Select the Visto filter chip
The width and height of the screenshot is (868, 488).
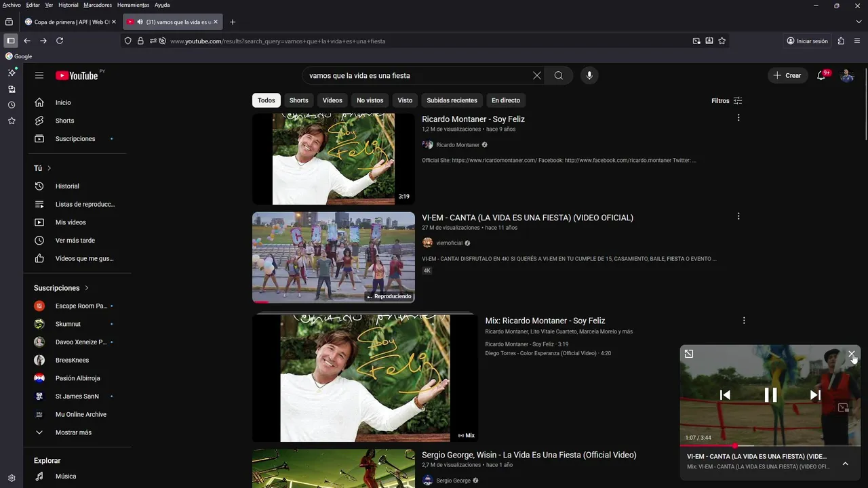(405, 100)
